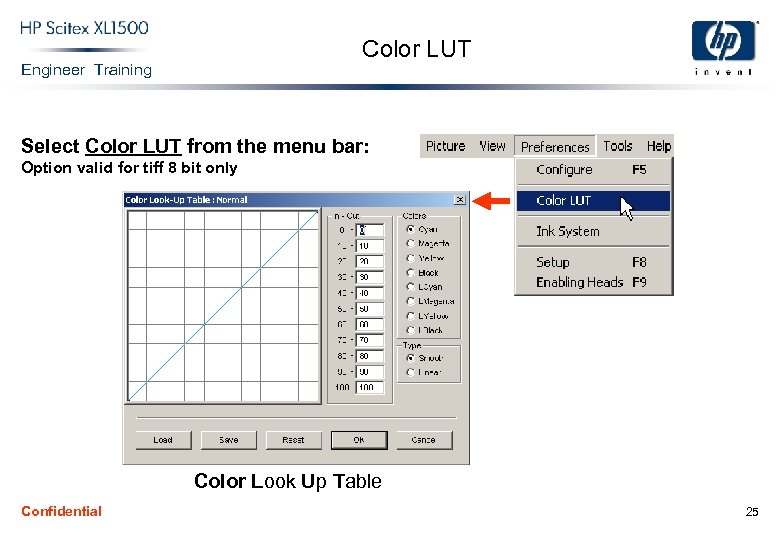Open the Tools menu

click(617, 146)
